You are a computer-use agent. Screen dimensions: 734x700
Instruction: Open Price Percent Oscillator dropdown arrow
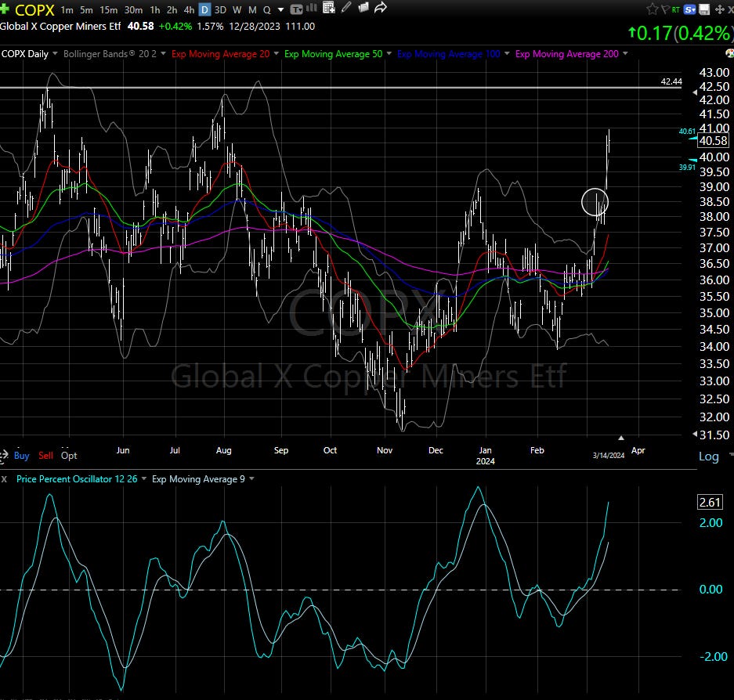(143, 478)
